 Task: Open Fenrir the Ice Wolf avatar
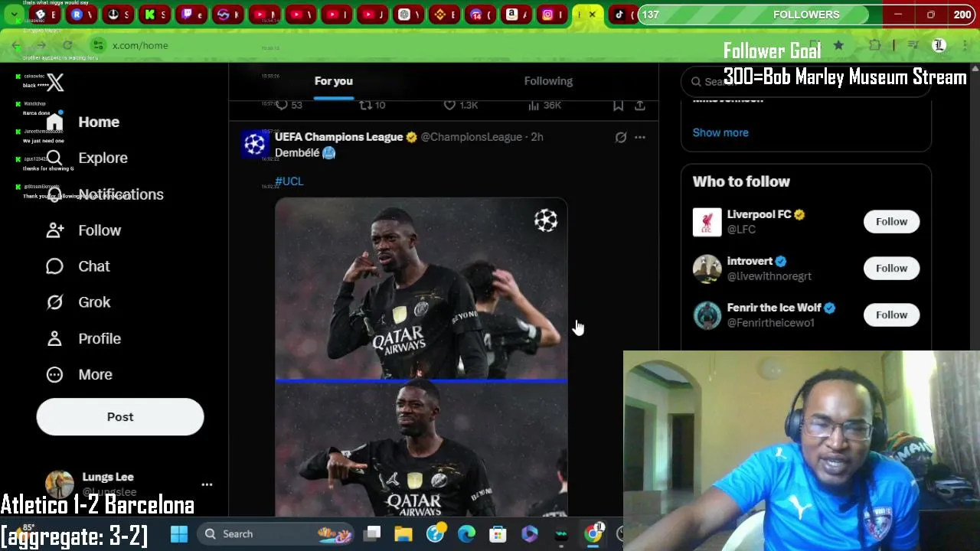pos(707,315)
